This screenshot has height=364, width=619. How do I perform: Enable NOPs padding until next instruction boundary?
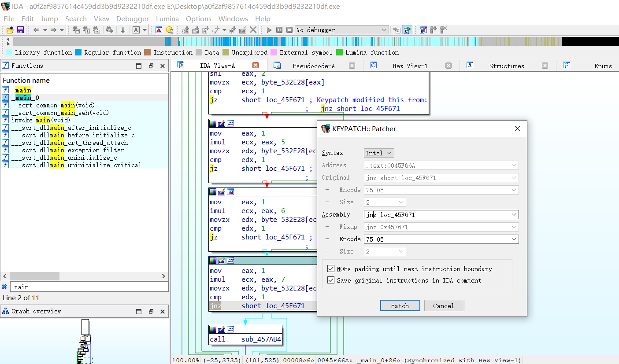click(x=331, y=268)
